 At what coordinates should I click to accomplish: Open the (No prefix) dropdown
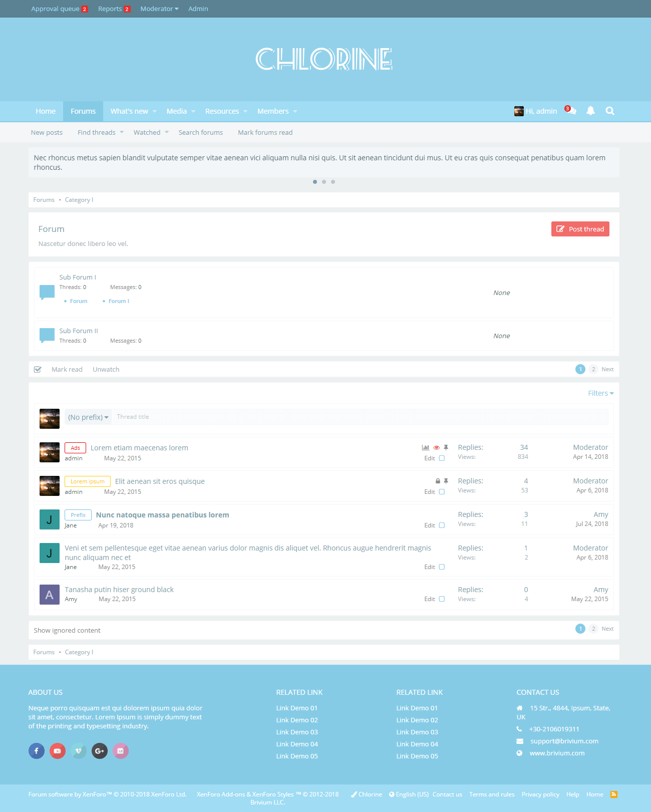tap(88, 417)
